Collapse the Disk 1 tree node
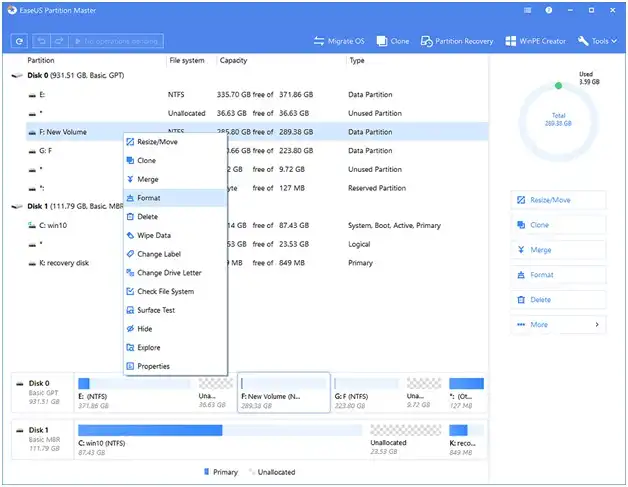 (x=17, y=206)
